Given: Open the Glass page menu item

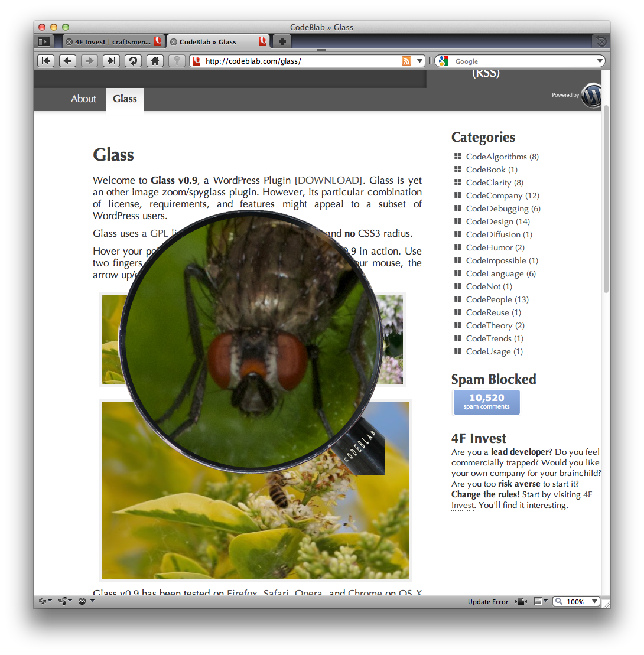Looking at the screenshot, I should [x=125, y=99].
